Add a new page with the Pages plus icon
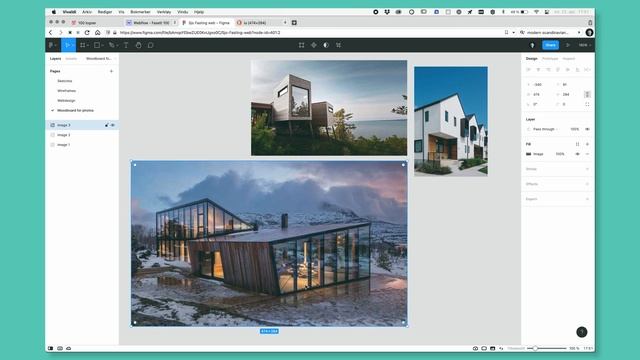640x360 pixels. coord(111,71)
